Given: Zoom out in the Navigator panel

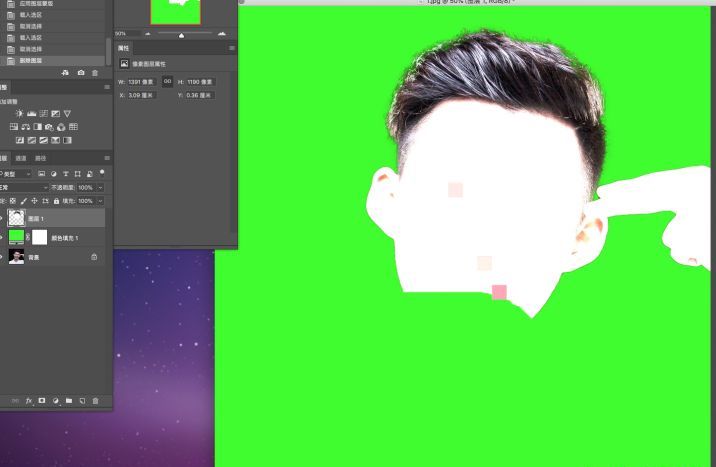Looking at the screenshot, I should 147,33.
